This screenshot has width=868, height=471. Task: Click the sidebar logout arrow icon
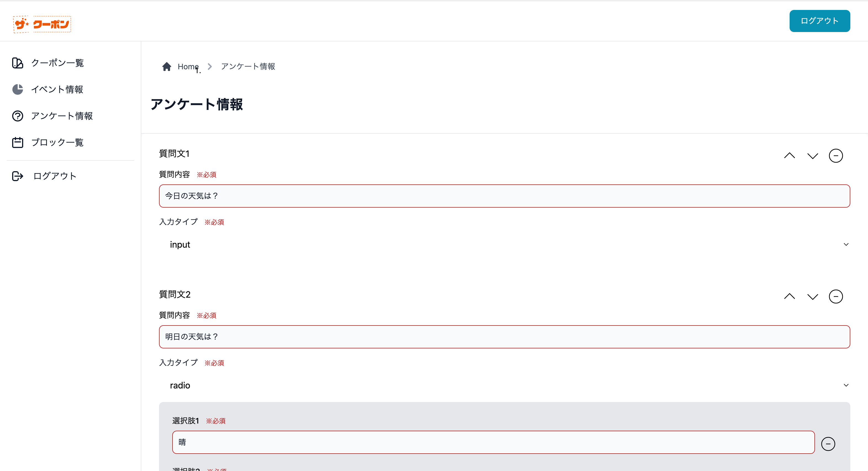[17, 176]
